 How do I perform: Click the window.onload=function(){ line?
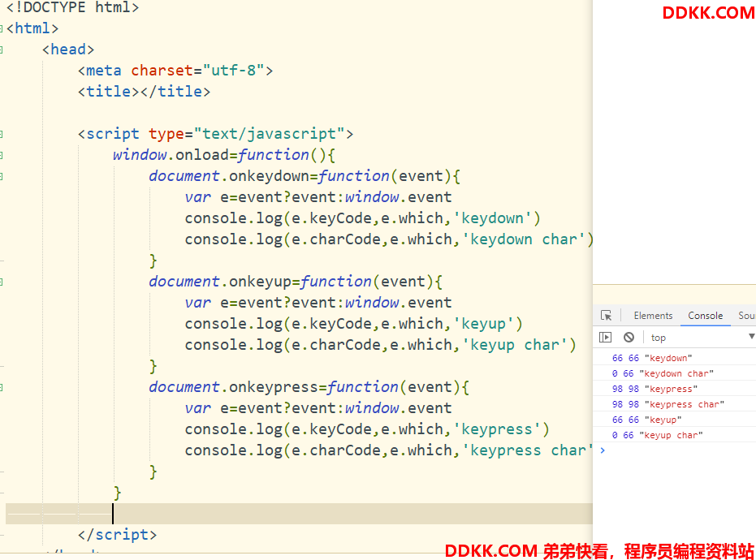(x=224, y=155)
